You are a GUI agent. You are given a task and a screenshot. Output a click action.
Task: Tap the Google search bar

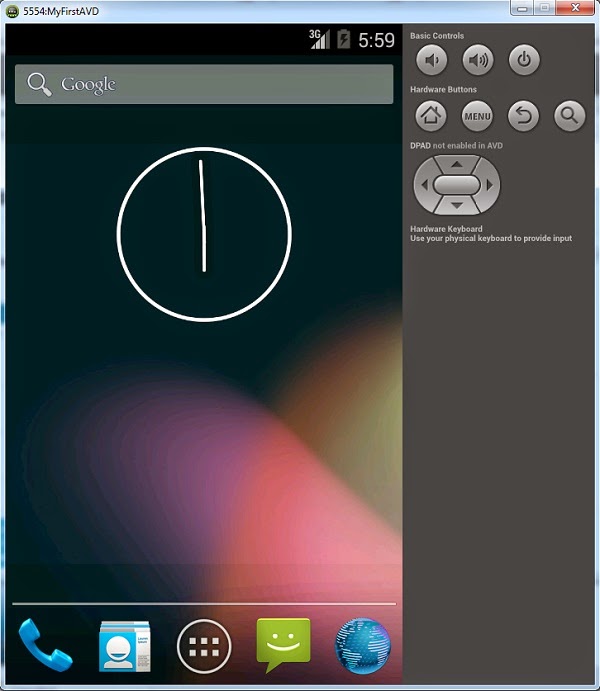pos(204,84)
